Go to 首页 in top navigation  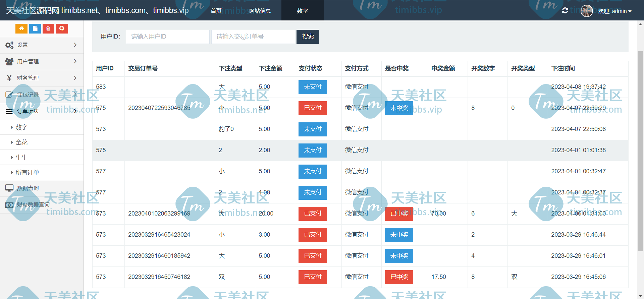point(216,11)
